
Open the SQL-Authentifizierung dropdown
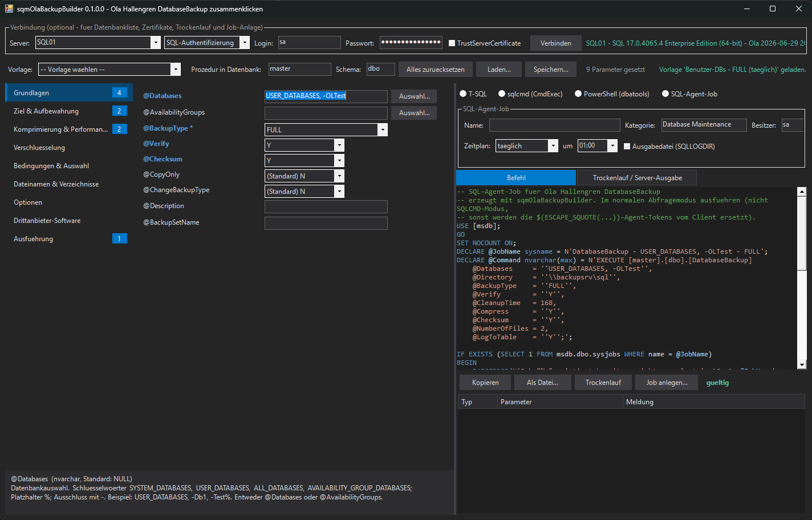pyautogui.click(x=245, y=42)
